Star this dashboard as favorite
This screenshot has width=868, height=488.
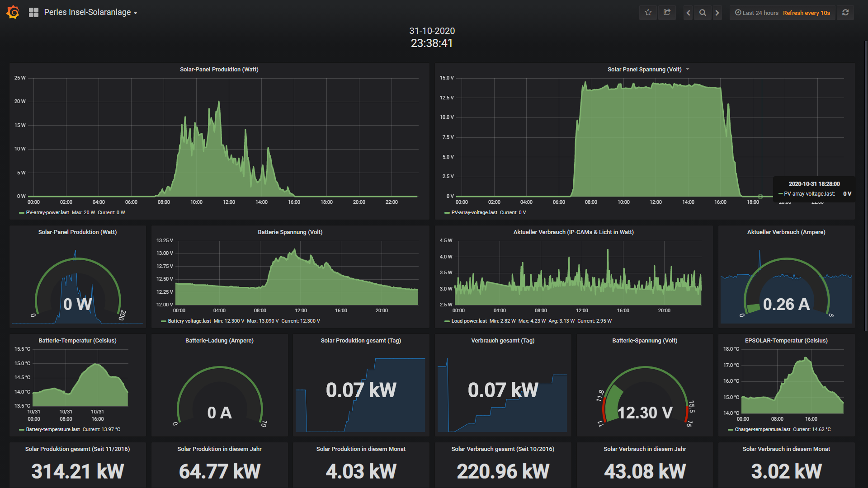coord(648,13)
